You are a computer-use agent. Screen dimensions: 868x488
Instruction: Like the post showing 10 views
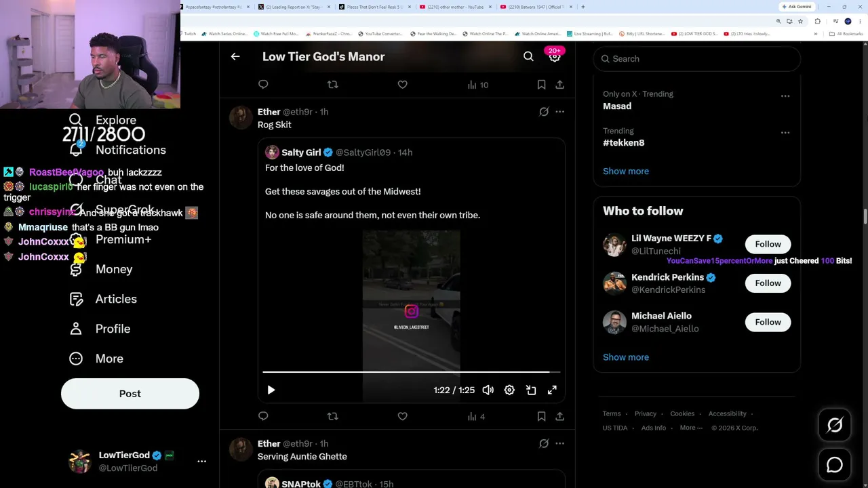[402, 85]
